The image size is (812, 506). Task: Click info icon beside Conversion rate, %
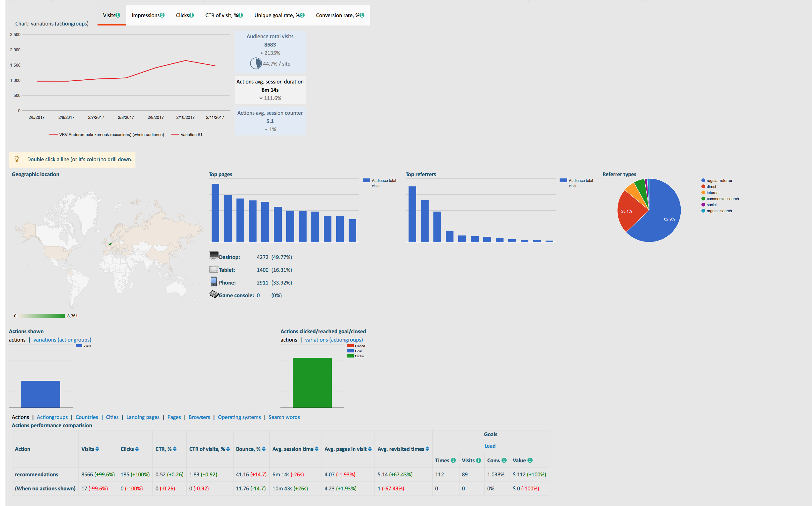(x=362, y=15)
